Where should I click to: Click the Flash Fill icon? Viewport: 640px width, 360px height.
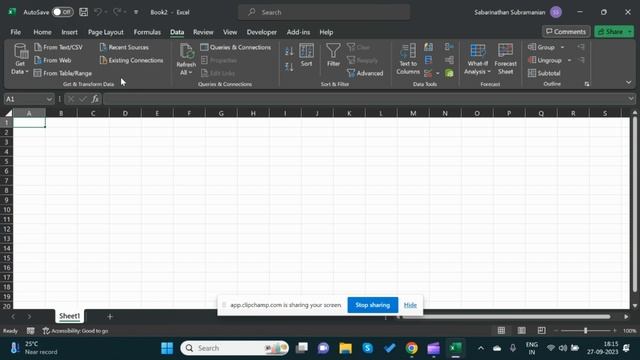pos(428,47)
